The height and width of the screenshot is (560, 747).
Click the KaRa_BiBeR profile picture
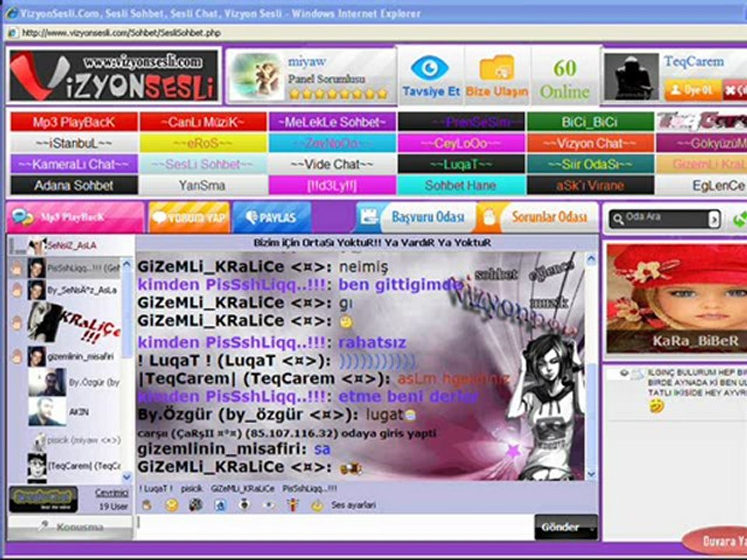pos(676,300)
